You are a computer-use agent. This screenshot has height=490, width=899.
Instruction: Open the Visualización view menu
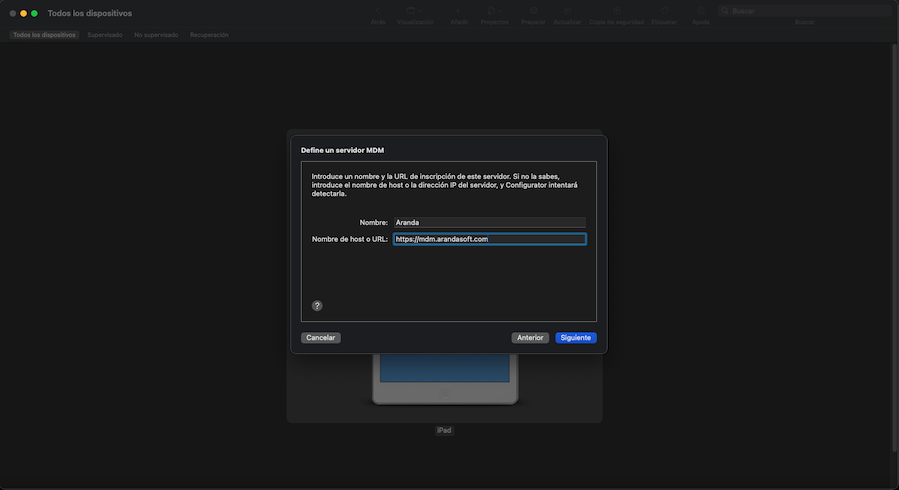click(414, 11)
